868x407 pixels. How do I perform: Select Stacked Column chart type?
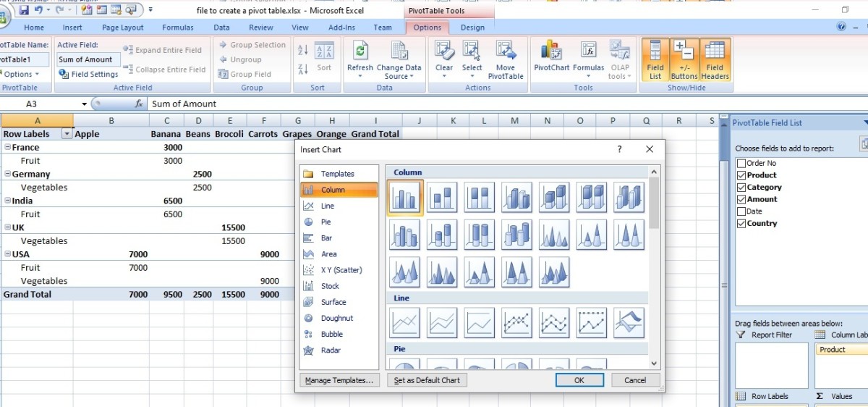tap(442, 197)
